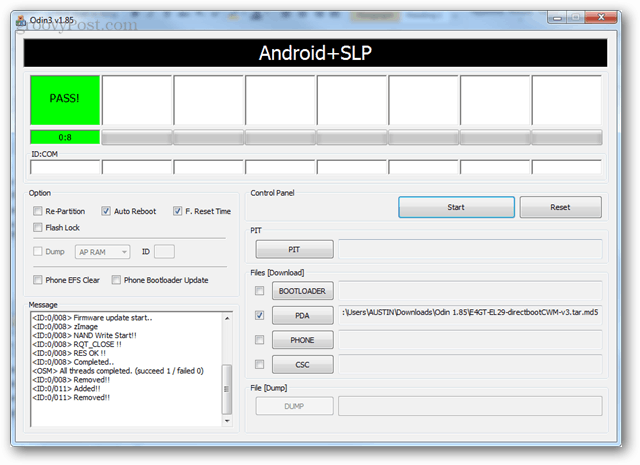Viewport: 640px width, 465px height.
Task: Close the Odin3 window
Action: click(x=601, y=17)
